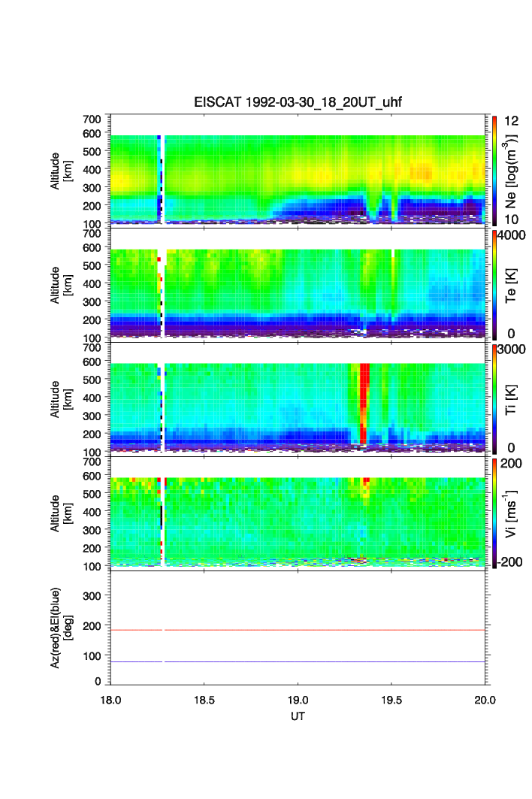Click the 3000 value on Ti colorbar
The height and width of the screenshot is (799, 532).
point(512,350)
